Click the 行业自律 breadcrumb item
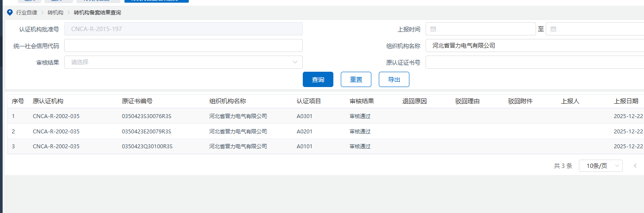 click(x=27, y=13)
